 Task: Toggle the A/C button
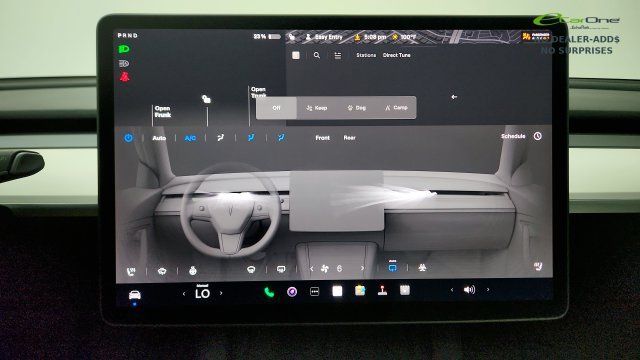tap(190, 138)
